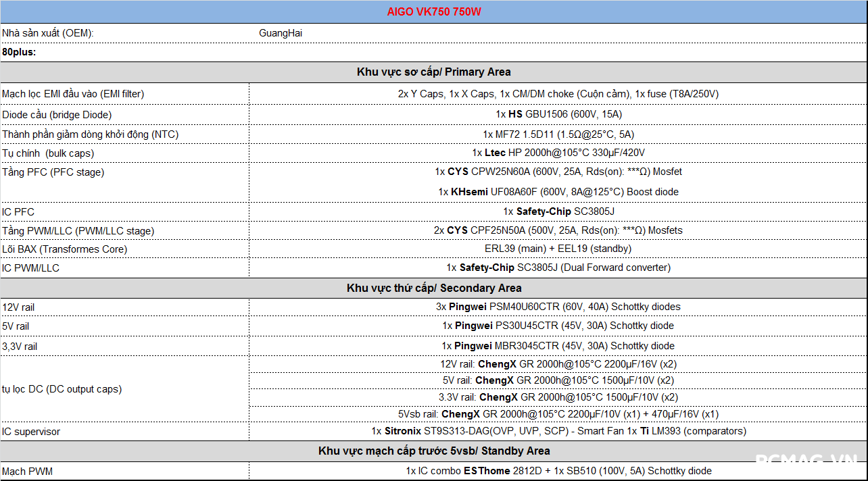Screen dimensions: 868x481
Task: Click the 'Diode cầu (bridge Diode)' label
Action: click(57, 114)
